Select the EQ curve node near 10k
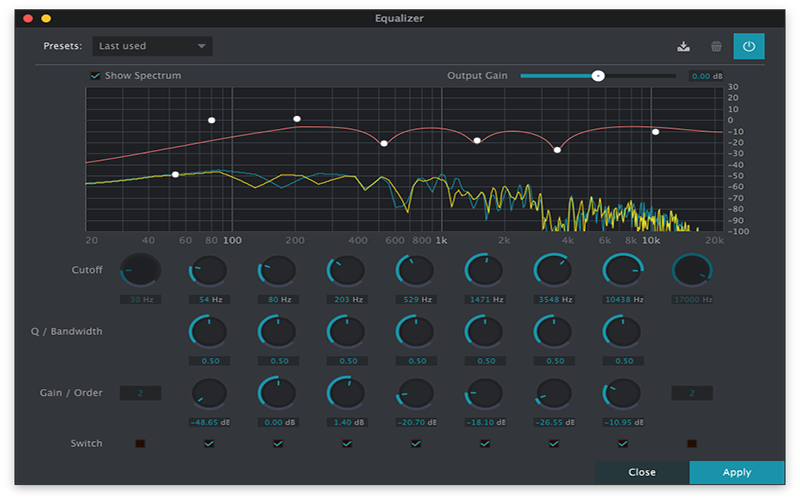Viewport: 800px width, 500px height. point(656,132)
